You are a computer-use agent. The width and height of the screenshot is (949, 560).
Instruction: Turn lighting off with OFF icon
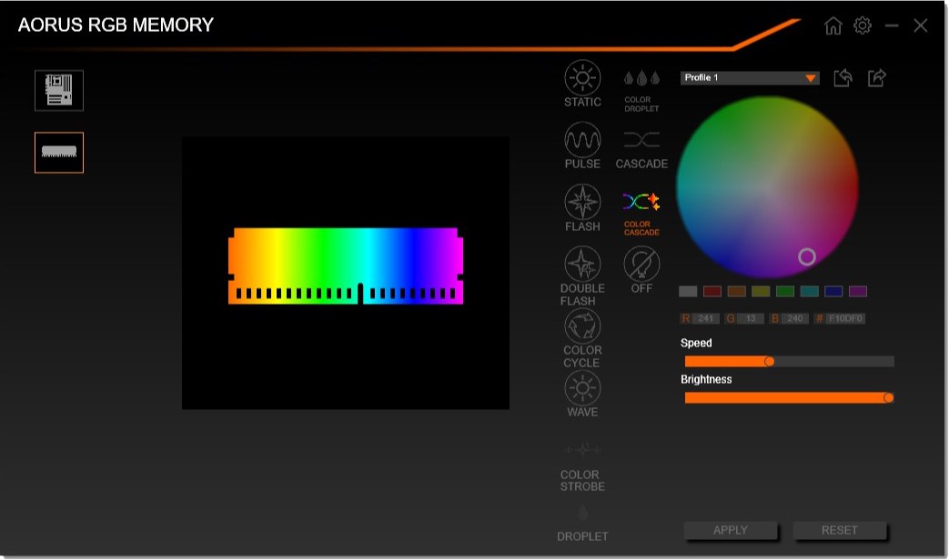(641, 265)
